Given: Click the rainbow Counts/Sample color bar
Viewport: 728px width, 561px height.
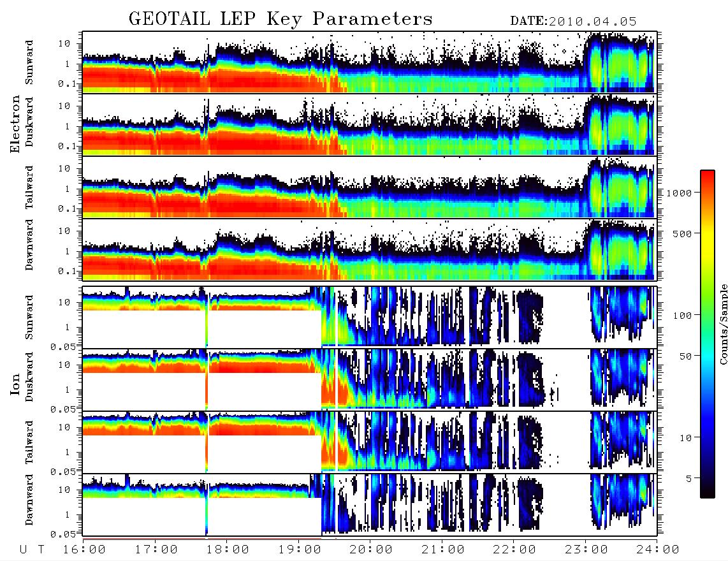Looking at the screenshot, I should point(708,334).
